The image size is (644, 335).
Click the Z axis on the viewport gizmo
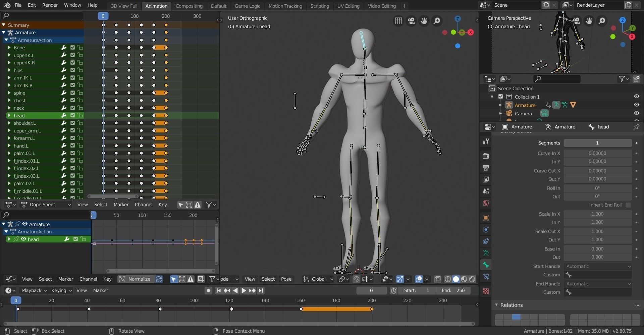[458, 19]
